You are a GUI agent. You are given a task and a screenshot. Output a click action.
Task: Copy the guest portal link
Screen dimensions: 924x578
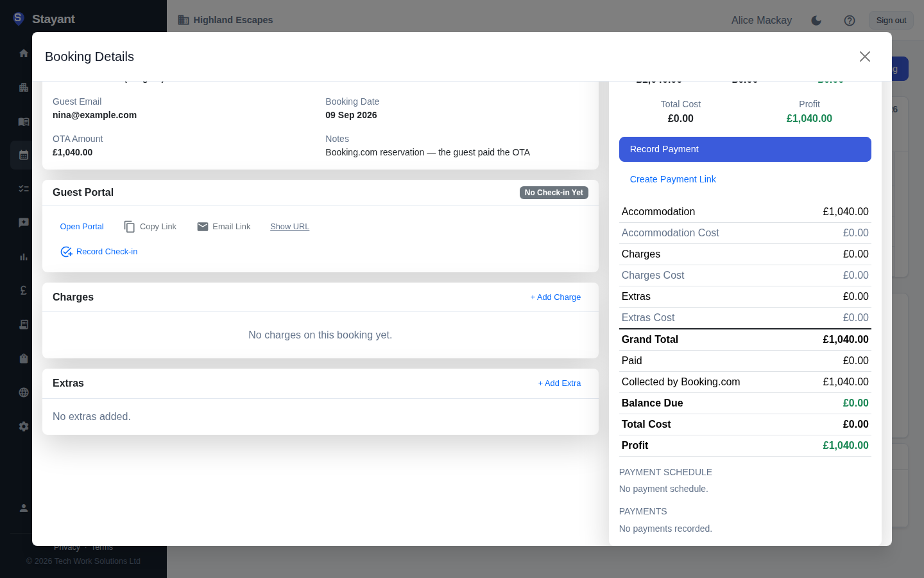150,227
